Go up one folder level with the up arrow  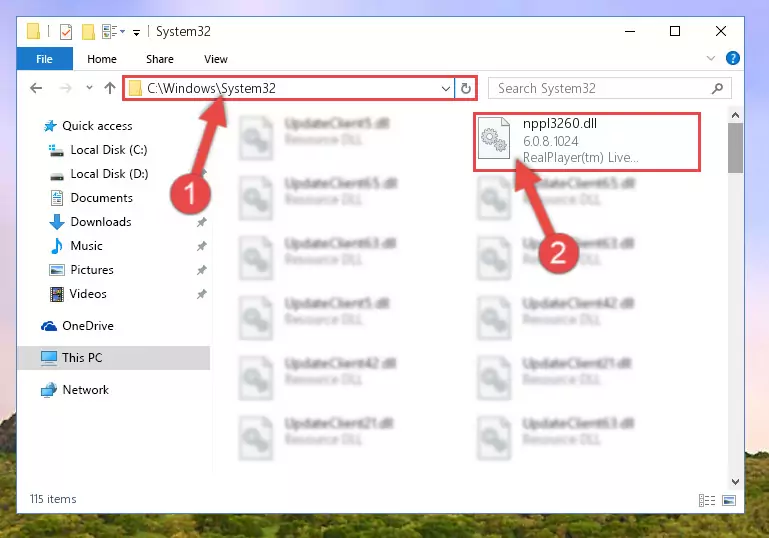coord(110,88)
